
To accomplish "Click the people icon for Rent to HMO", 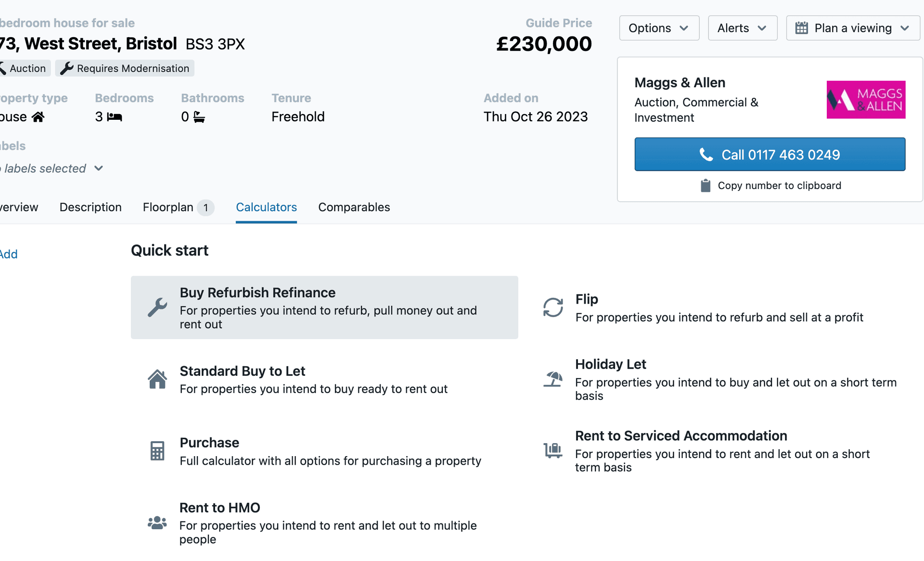I will tap(157, 523).
